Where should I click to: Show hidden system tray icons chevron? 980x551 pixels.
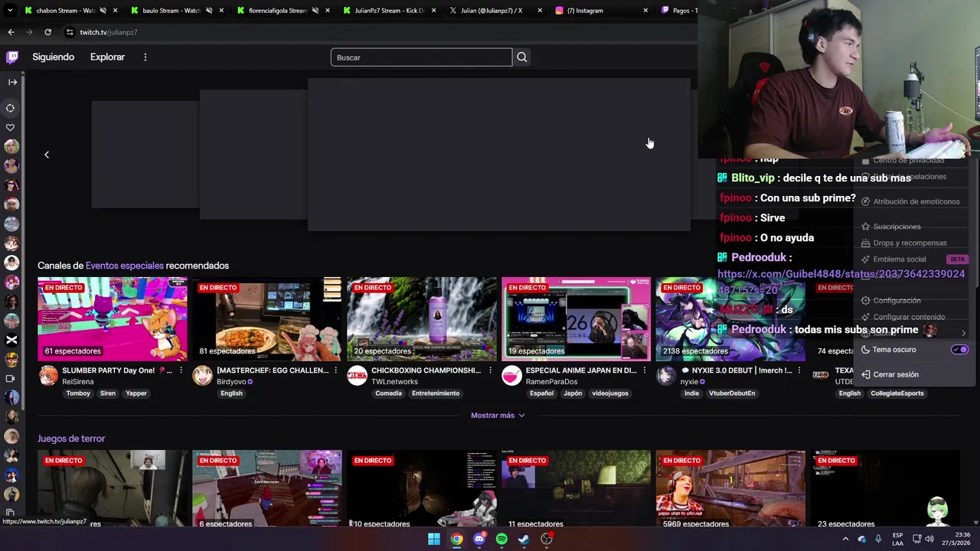pos(845,539)
